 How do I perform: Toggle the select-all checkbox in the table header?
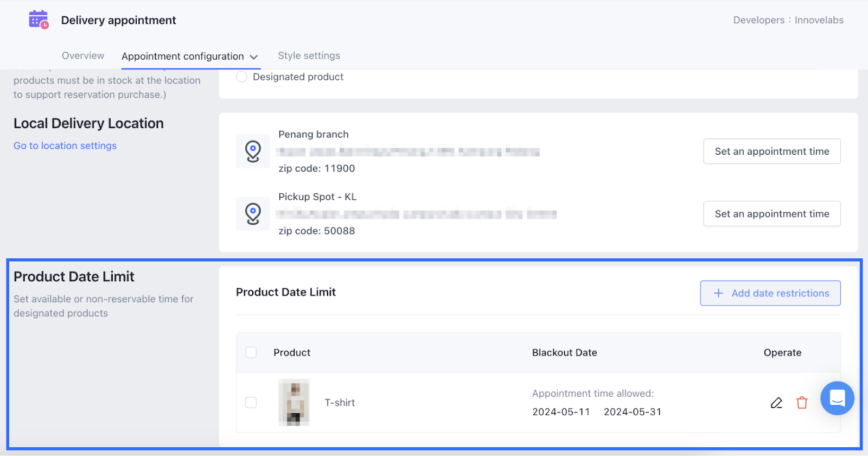point(251,352)
